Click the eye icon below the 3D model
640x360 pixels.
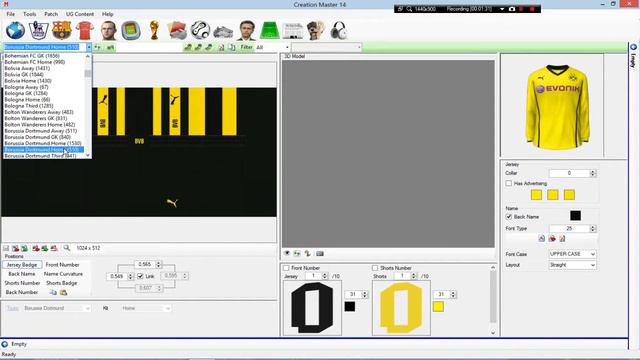tap(287, 253)
